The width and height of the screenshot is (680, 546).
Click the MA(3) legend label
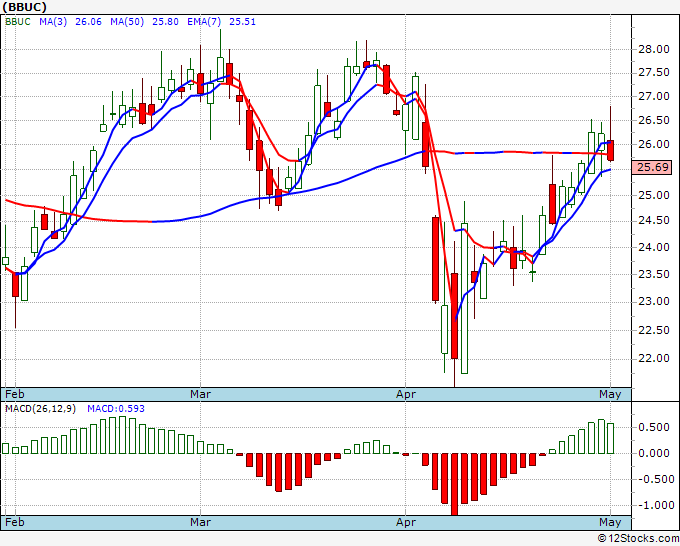[53, 22]
